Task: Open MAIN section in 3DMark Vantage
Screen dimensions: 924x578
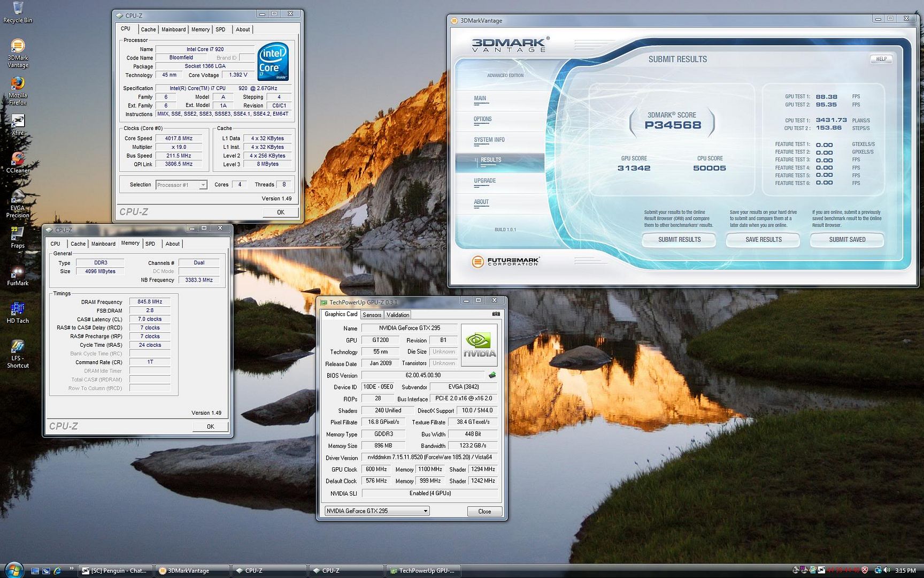Action: 480,98
